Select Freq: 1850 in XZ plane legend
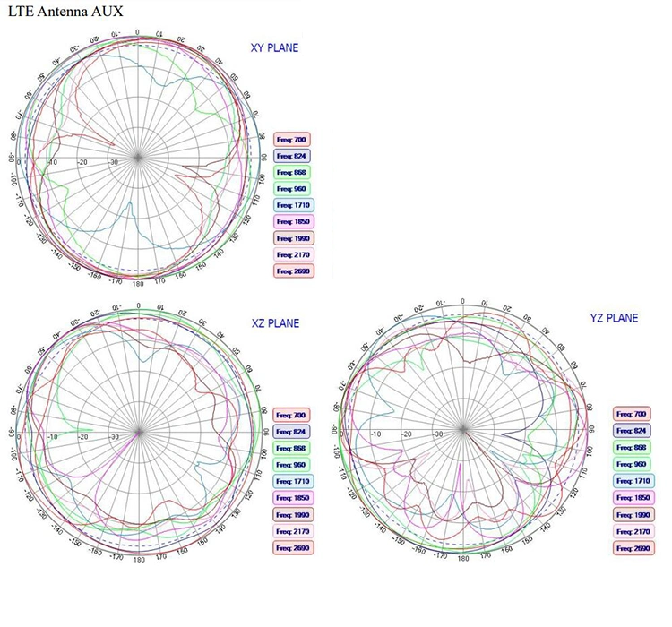 pyautogui.click(x=291, y=497)
